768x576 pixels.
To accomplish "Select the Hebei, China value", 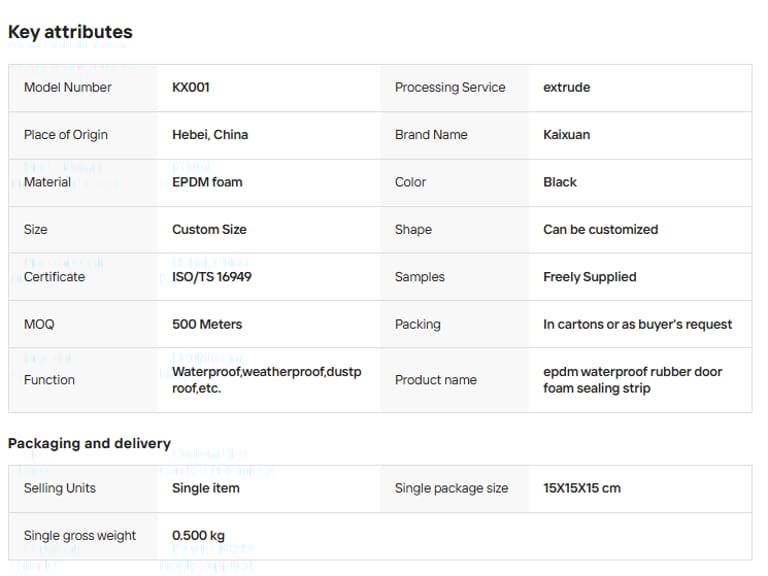I will [x=210, y=135].
